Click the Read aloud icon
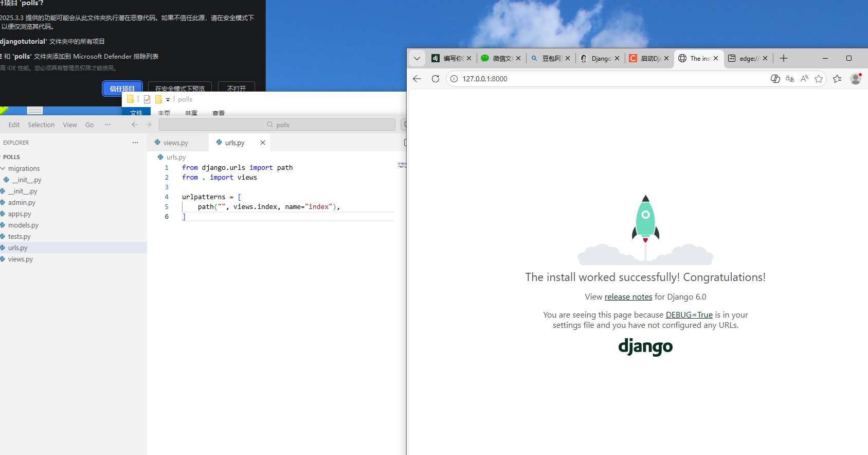Screen dimensions: 868x455 [804, 79]
